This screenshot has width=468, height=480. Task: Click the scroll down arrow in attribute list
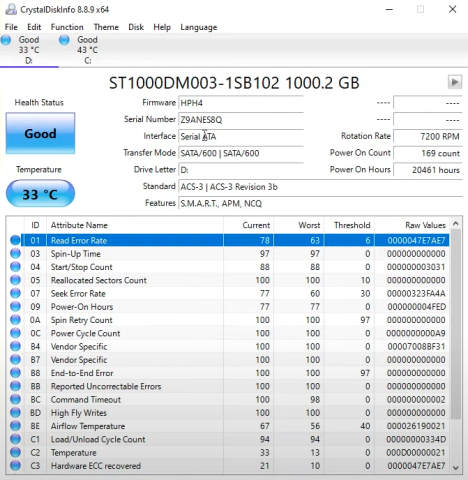click(456, 468)
